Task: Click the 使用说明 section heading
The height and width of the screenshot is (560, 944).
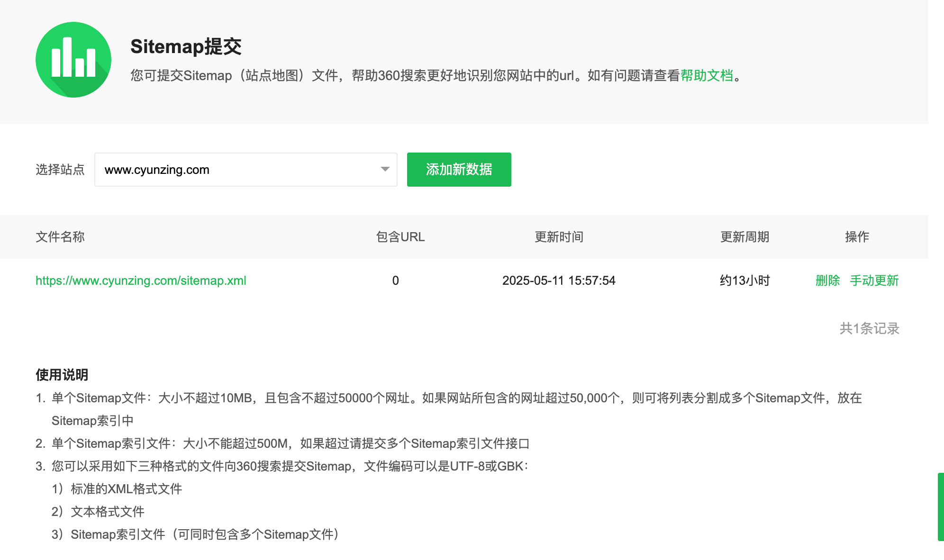Action: click(x=62, y=375)
